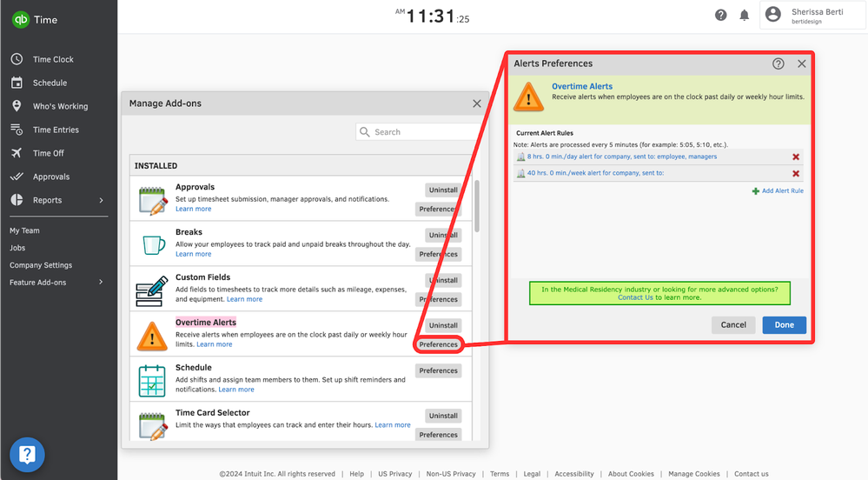Click the Schedule calendar sidebar icon
Image resolution: width=868 pixels, height=480 pixels.
click(17, 83)
